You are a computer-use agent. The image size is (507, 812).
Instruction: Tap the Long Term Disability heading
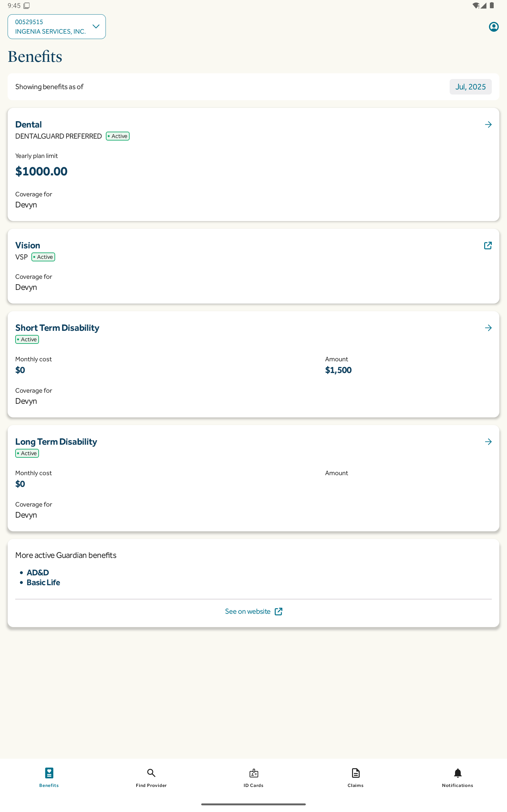(x=56, y=442)
